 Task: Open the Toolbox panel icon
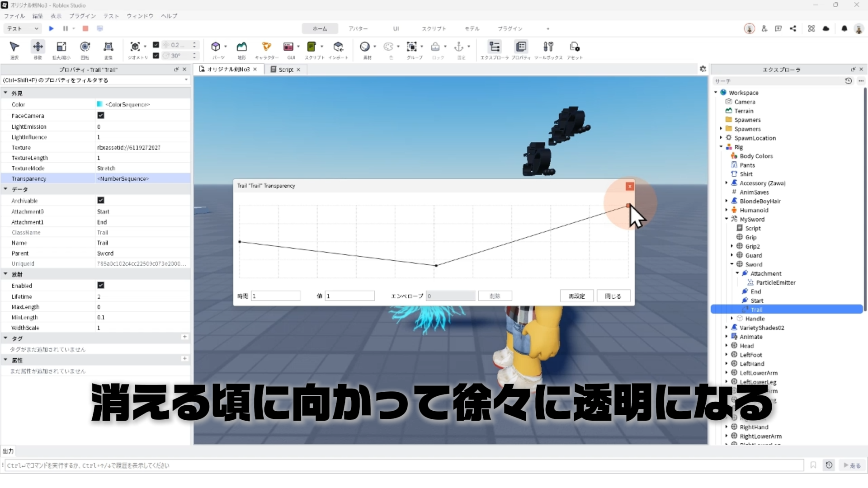(x=548, y=47)
